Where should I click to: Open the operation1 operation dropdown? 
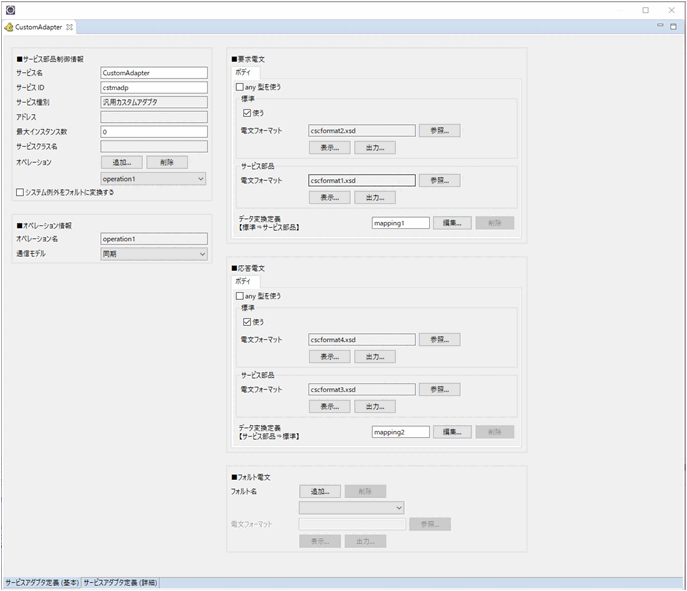point(153,178)
